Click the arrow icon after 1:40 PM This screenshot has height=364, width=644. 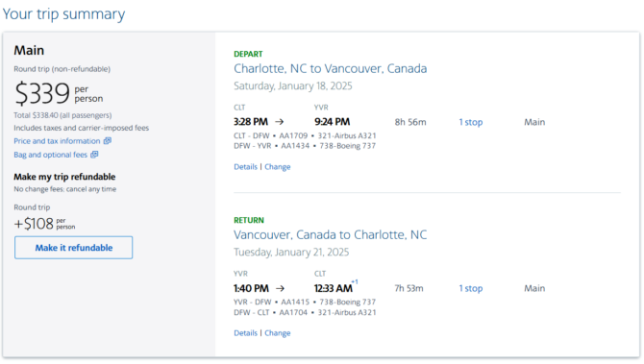280,288
